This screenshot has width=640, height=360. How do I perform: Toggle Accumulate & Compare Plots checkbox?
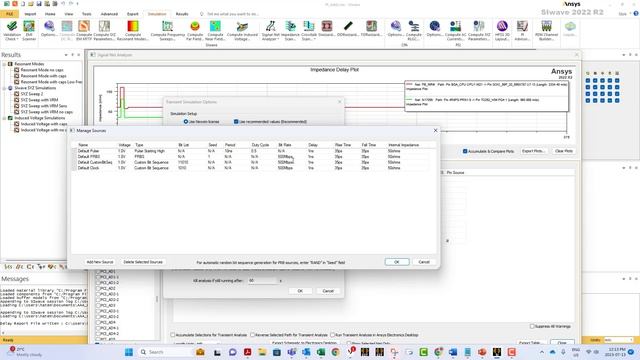click(x=465, y=151)
